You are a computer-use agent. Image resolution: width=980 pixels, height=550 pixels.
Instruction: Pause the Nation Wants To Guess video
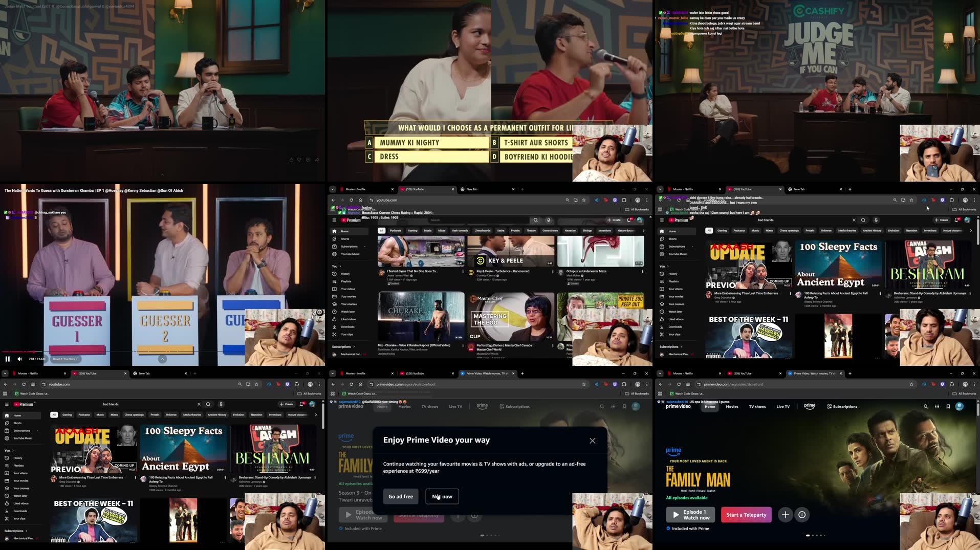[8, 359]
